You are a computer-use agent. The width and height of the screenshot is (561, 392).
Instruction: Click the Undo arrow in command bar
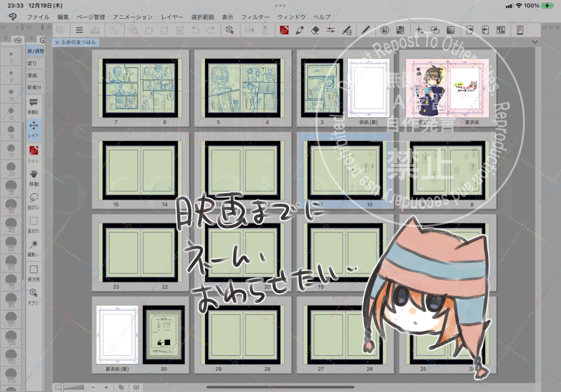coord(195,30)
